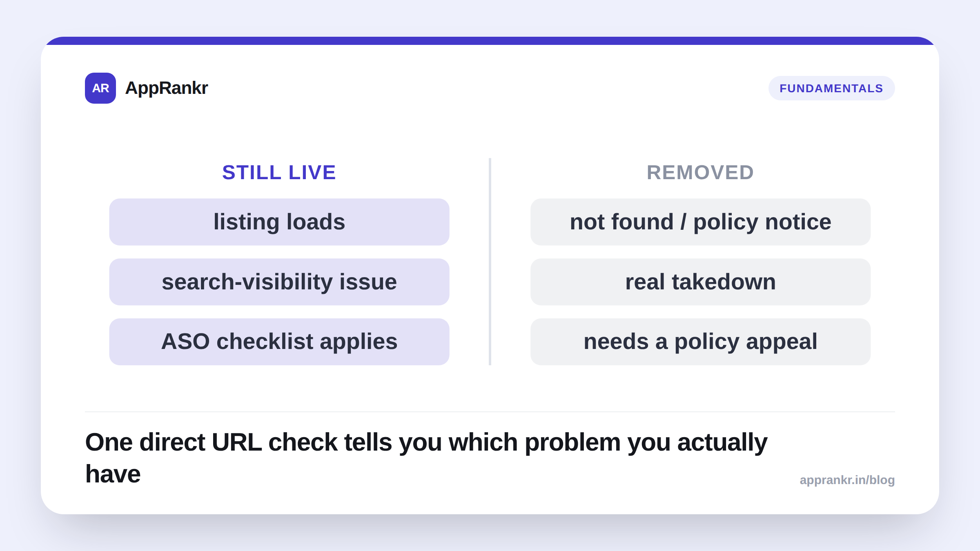Click the STILL LIVE column heading
This screenshot has width=980, height=551.
coord(279,172)
